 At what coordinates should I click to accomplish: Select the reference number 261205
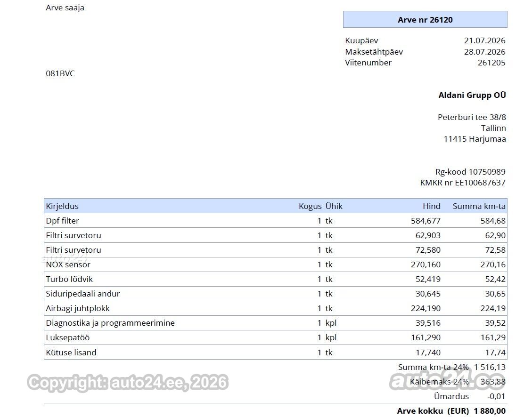pos(491,63)
